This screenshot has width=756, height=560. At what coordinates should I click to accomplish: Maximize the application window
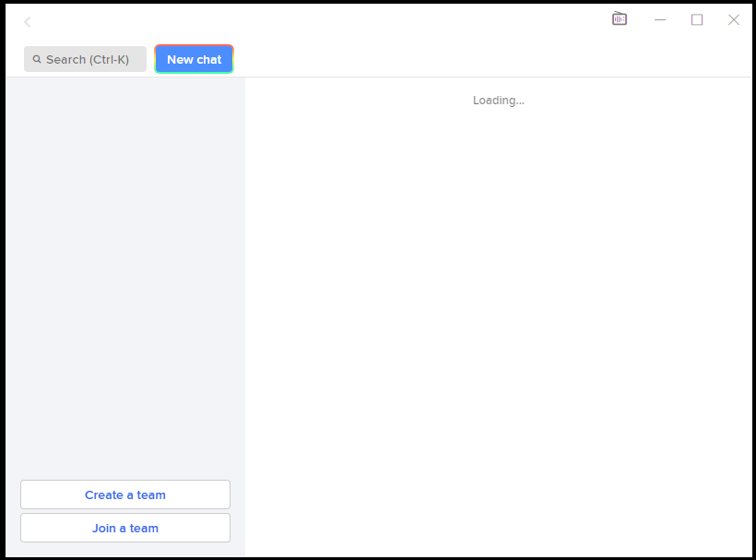[697, 19]
